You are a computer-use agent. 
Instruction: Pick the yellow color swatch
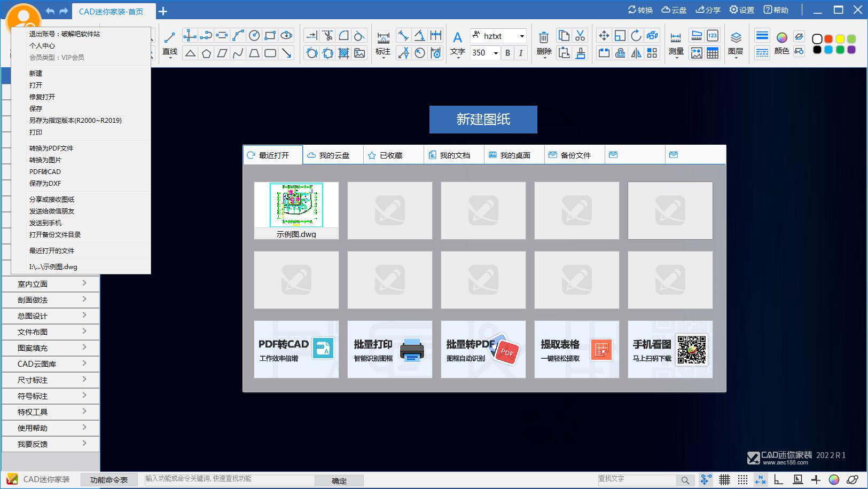[840, 39]
